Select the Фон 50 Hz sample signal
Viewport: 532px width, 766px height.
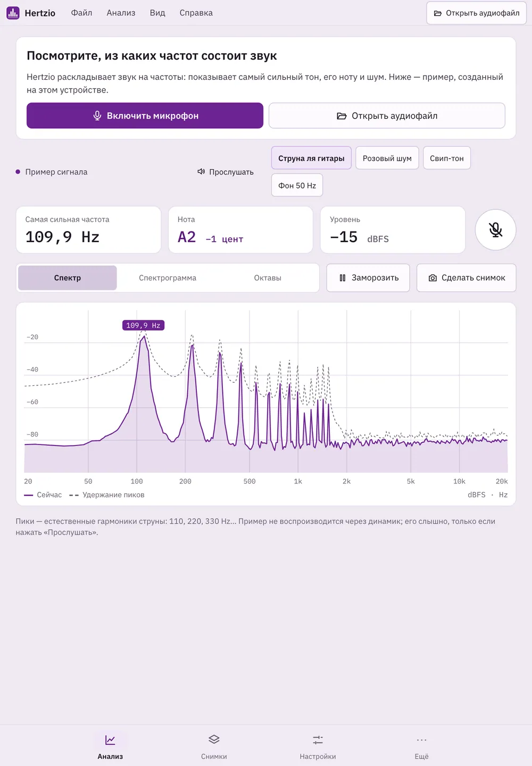pos(297,185)
